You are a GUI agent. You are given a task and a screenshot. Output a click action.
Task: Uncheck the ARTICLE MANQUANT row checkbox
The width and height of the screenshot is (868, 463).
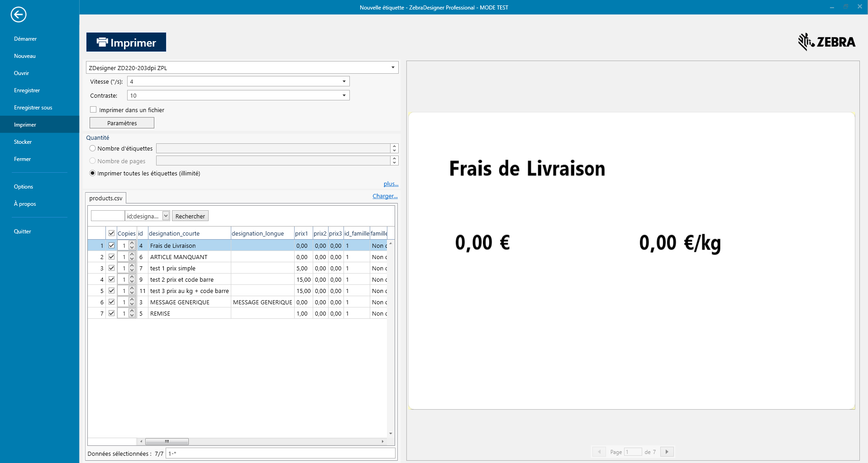[111, 257]
